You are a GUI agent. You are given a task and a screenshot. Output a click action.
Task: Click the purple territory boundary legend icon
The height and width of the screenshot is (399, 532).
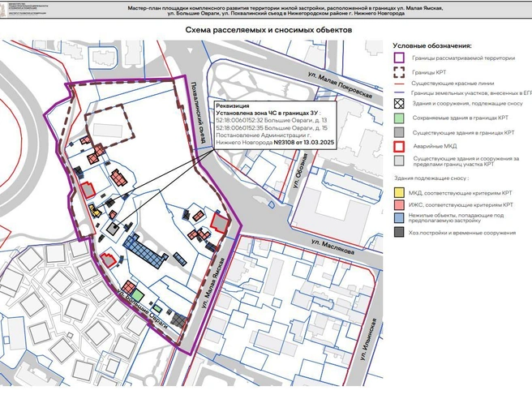tap(399, 58)
